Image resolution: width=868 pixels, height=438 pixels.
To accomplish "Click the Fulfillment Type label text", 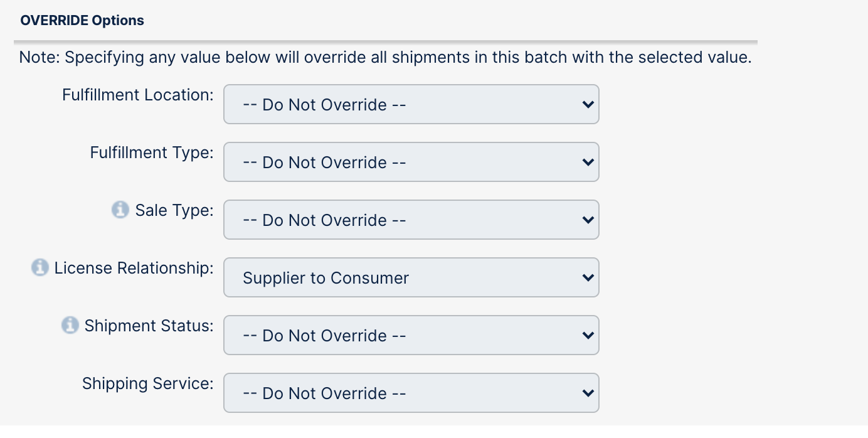I will (x=152, y=152).
